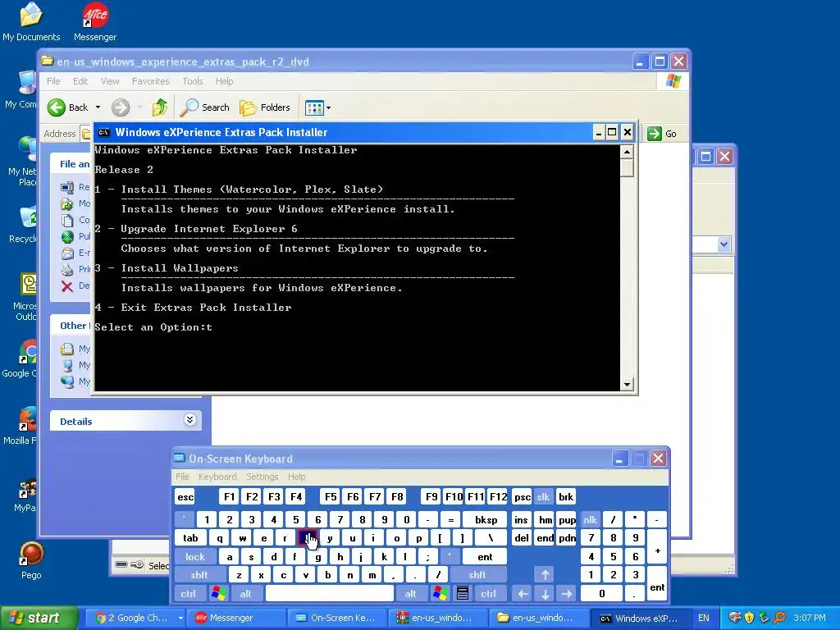Toggle the right ctrl key

489,594
